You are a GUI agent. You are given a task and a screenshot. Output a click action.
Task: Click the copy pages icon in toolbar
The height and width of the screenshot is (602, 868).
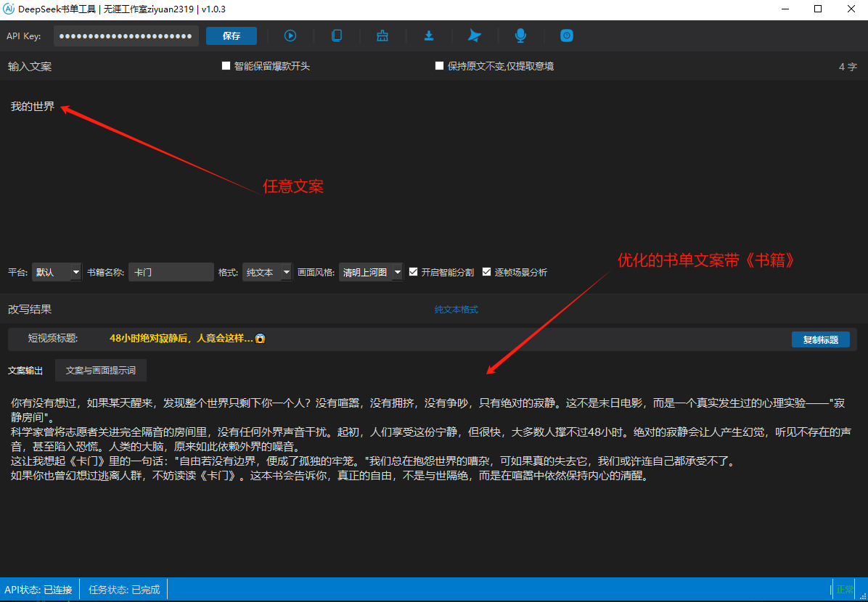(x=337, y=36)
